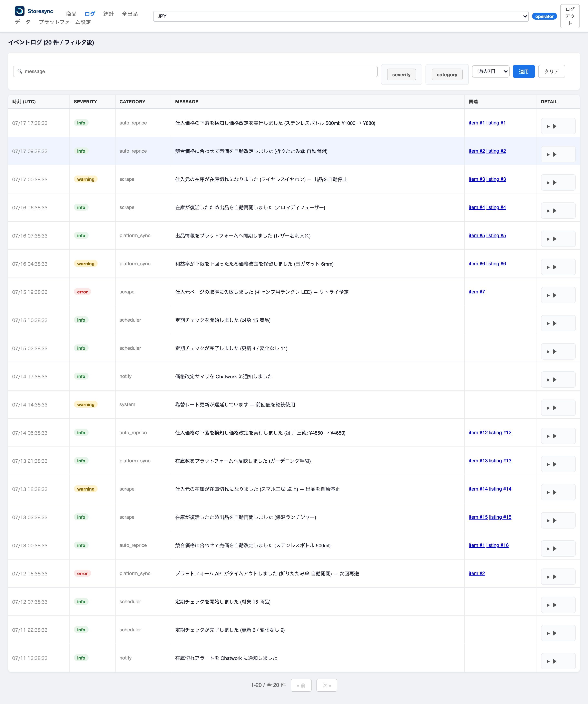This screenshot has height=704, width=588.
Task: Open the item #7 link
Action: pos(477,292)
